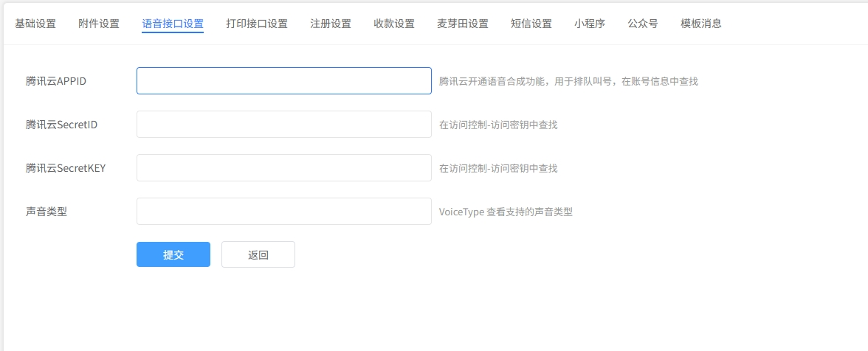The width and height of the screenshot is (868, 351).
Task: Open the 附件设置 tab
Action: point(99,24)
